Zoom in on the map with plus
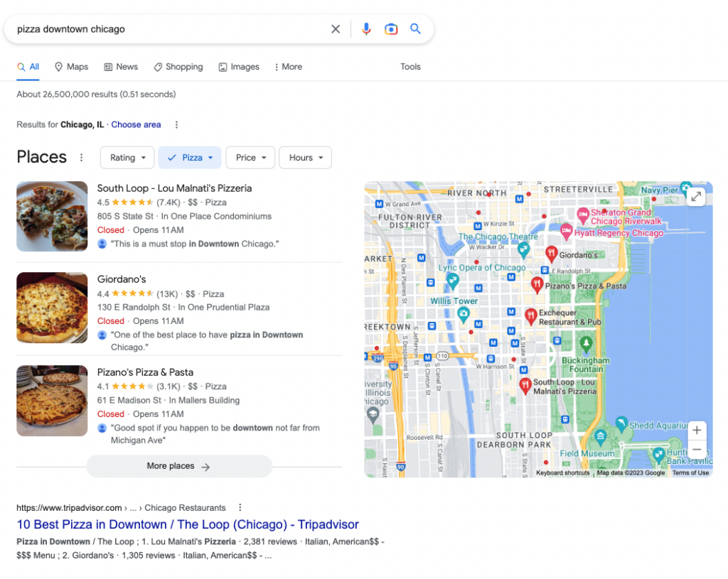The height and width of the screenshot is (579, 728). click(697, 431)
